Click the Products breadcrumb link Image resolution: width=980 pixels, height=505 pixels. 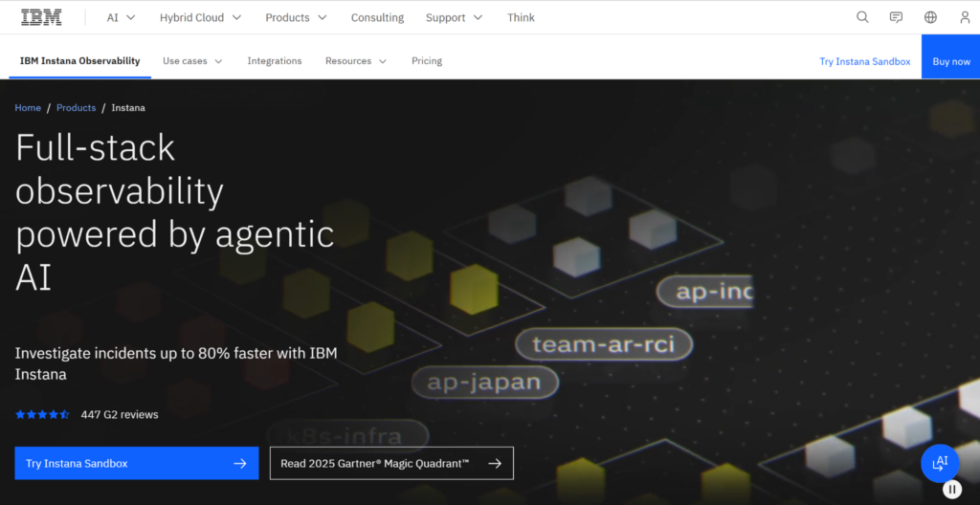point(77,107)
